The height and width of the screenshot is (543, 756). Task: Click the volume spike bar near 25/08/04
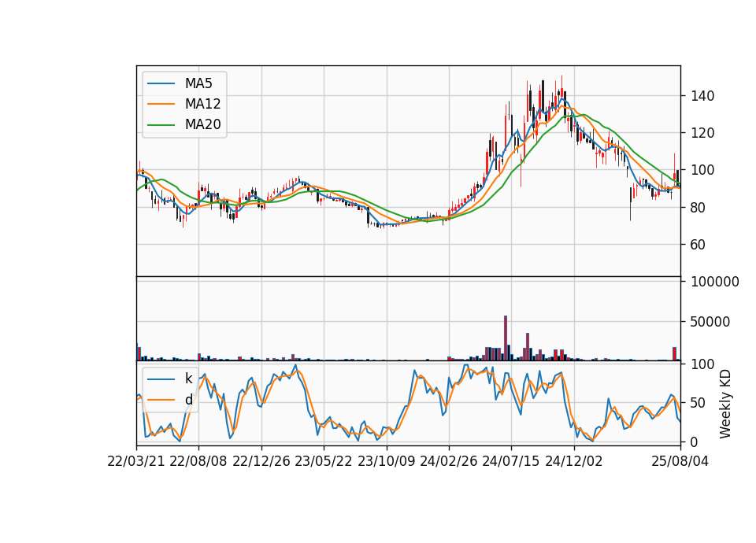(675, 354)
